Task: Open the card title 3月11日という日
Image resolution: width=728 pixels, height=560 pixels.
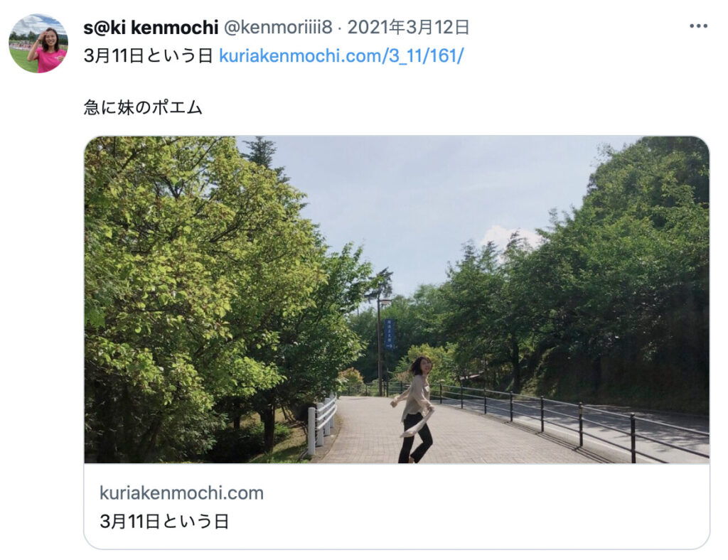Action: [x=164, y=522]
